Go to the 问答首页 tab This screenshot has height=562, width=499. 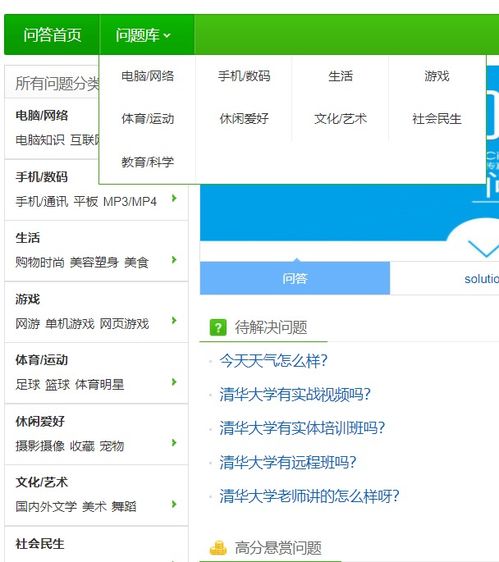point(52,35)
